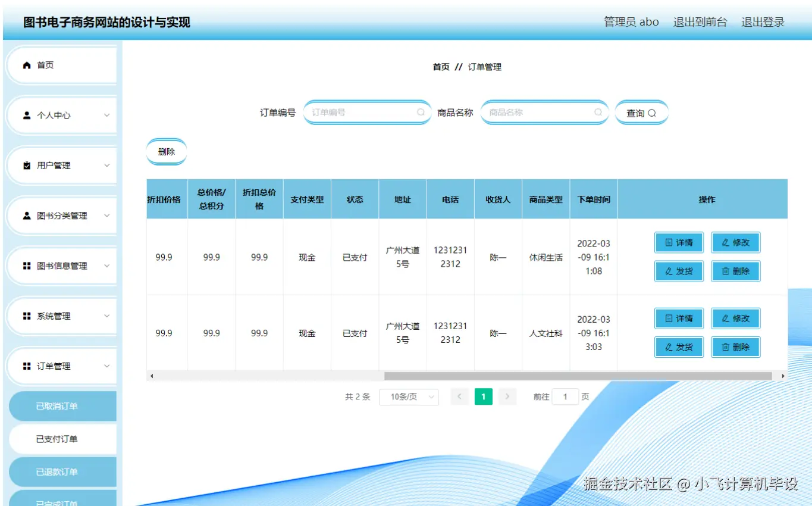
Task: Click 删除 in the 休闲生活 order row
Action: pyautogui.click(x=736, y=271)
